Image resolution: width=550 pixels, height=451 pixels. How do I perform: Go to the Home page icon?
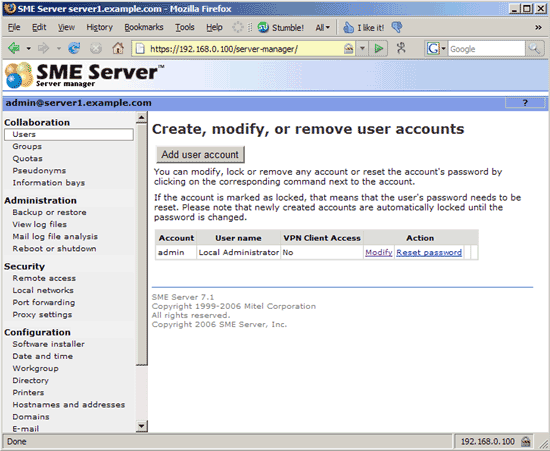click(x=118, y=48)
